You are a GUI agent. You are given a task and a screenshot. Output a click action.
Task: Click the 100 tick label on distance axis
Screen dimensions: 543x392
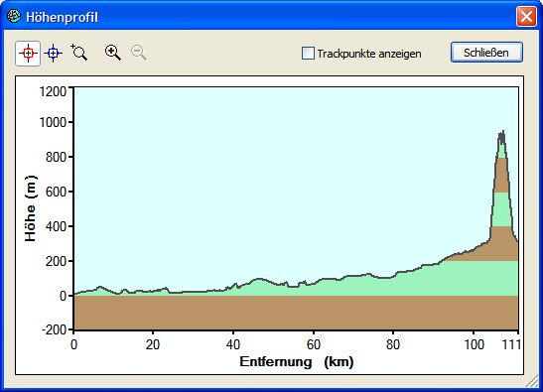474,344
